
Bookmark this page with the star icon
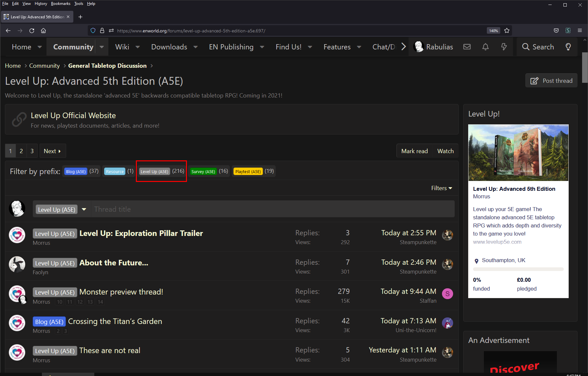(507, 30)
